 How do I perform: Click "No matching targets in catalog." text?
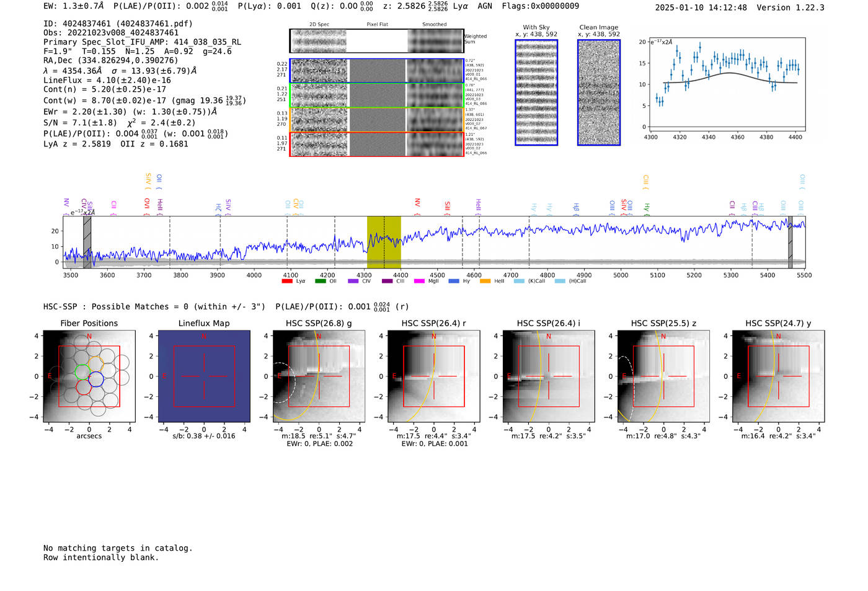tap(118, 548)
